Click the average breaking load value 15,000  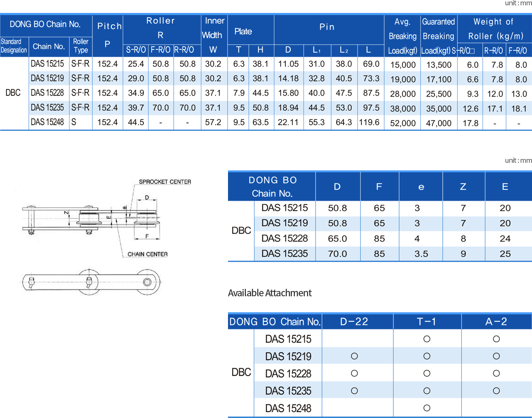coord(403,65)
